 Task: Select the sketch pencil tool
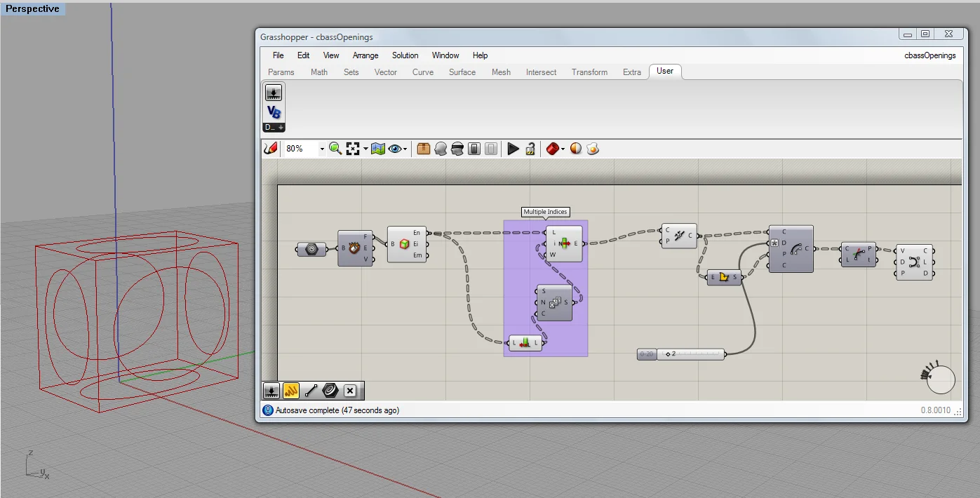click(x=271, y=149)
